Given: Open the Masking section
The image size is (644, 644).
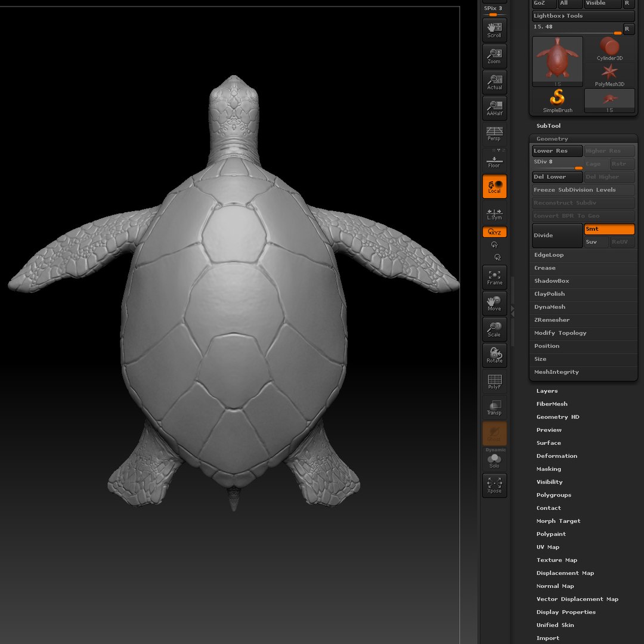Looking at the screenshot, I should point(549,469).
